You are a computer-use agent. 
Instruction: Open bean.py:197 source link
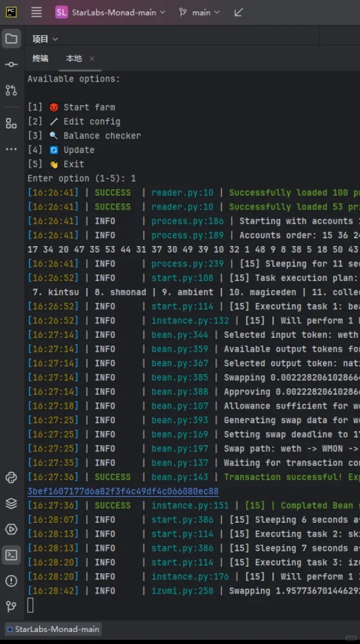coord(180,449)
